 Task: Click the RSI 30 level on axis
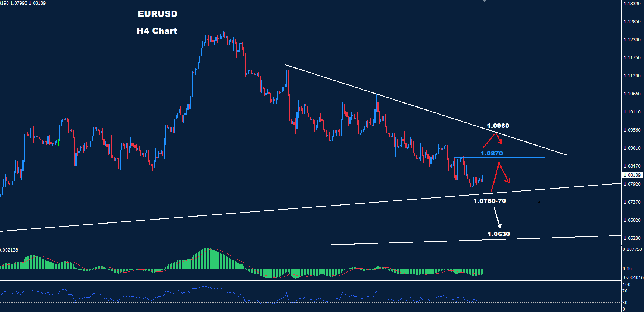point(625,303)
